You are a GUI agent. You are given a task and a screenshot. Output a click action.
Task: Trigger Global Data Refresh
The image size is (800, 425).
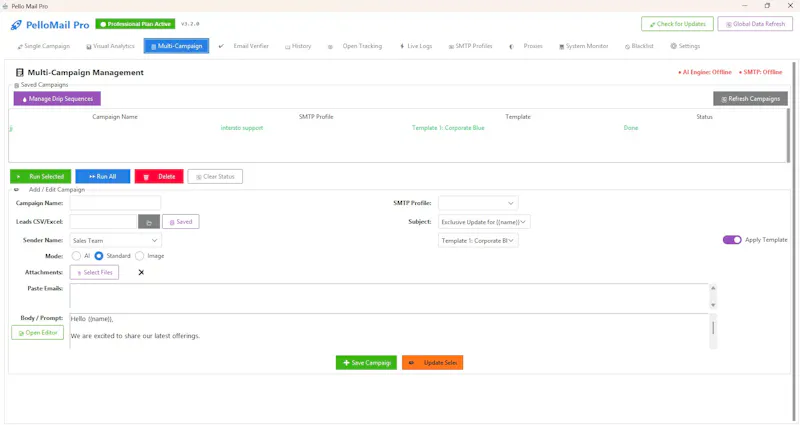[755, 24]
